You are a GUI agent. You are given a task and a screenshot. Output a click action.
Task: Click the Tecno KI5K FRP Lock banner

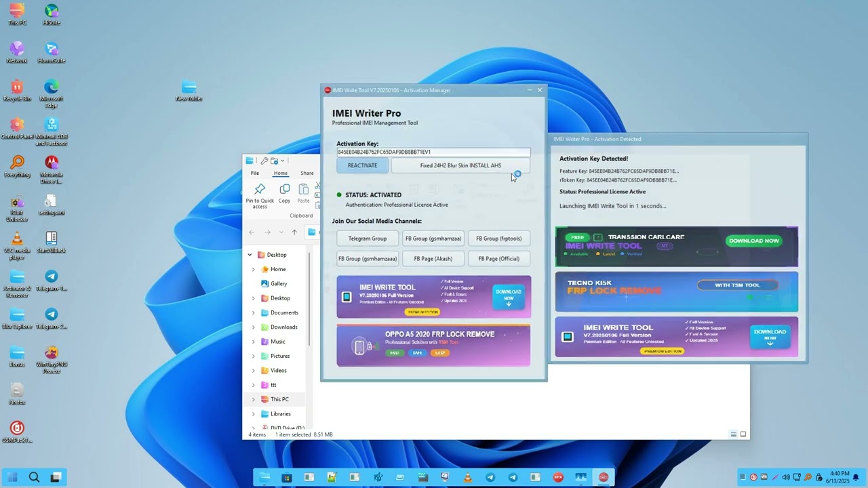point(677,291)
